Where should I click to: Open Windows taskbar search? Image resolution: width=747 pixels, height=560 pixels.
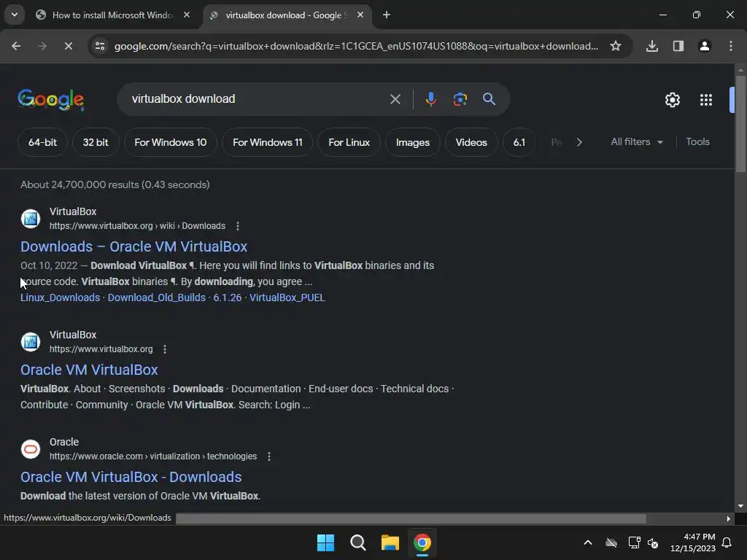pos(357,542)
